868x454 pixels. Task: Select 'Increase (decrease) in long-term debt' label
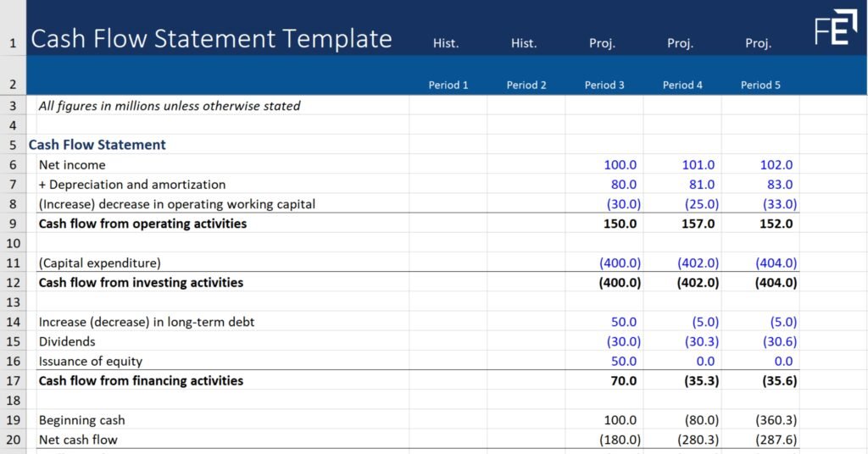point(147,322)
